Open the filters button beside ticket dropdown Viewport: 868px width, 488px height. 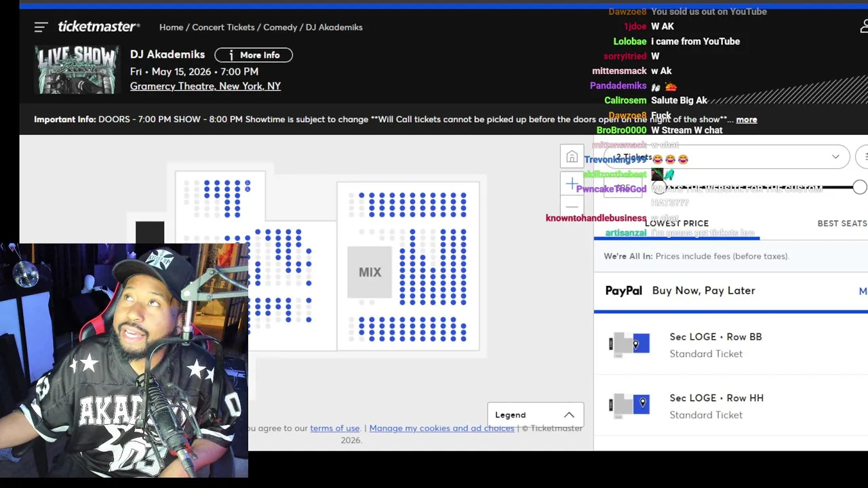pyautogui.click(x=863, y=157)
